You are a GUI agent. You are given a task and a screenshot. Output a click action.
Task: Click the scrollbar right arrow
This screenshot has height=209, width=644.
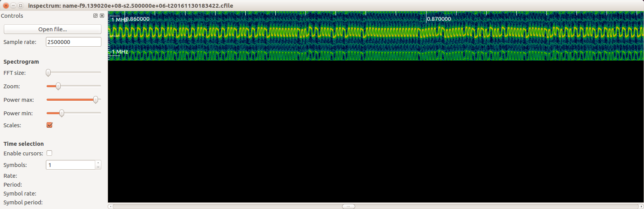tap(641, 206)
